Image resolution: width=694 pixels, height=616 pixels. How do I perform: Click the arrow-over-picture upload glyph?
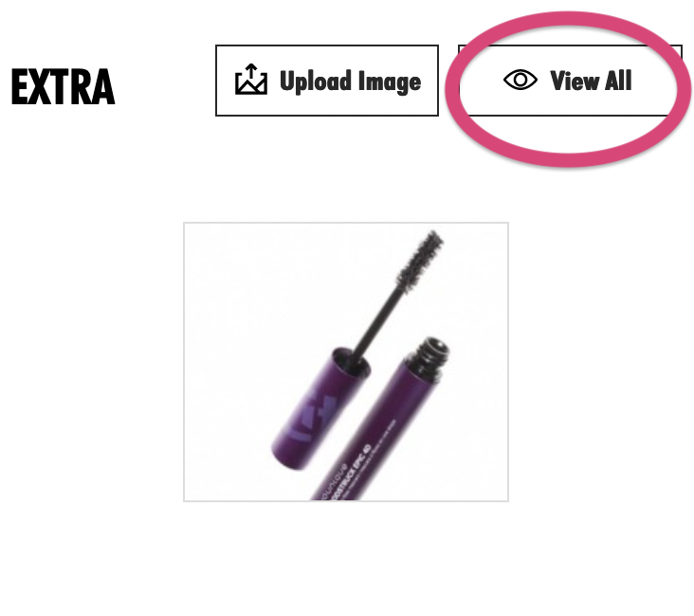[x=251, y=80]
